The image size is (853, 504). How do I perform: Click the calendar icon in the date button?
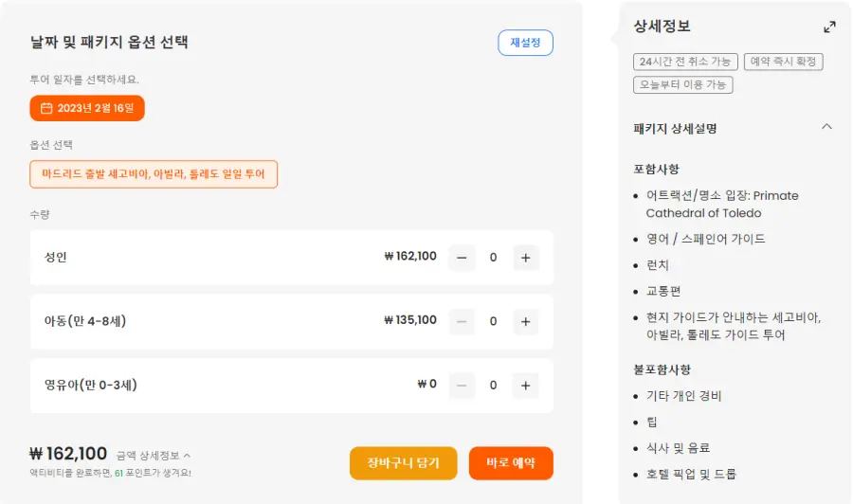point(46,108)
